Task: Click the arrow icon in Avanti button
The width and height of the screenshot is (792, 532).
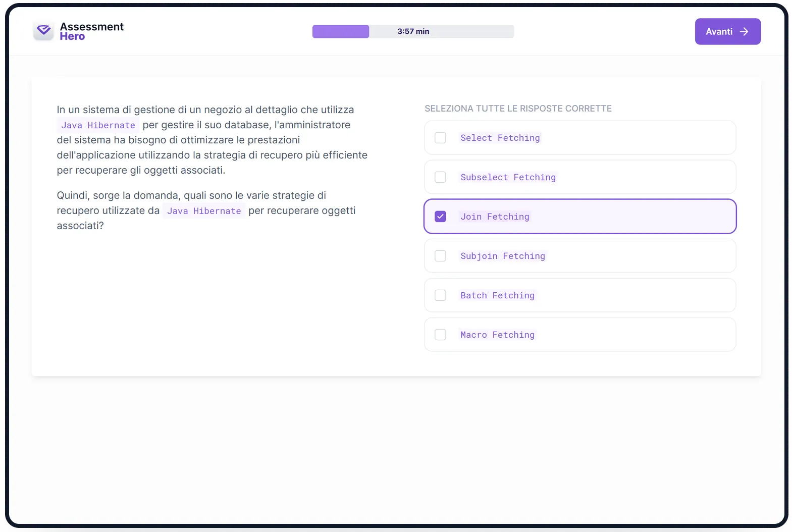Action: pyautogui.click(x=744, y=32)
